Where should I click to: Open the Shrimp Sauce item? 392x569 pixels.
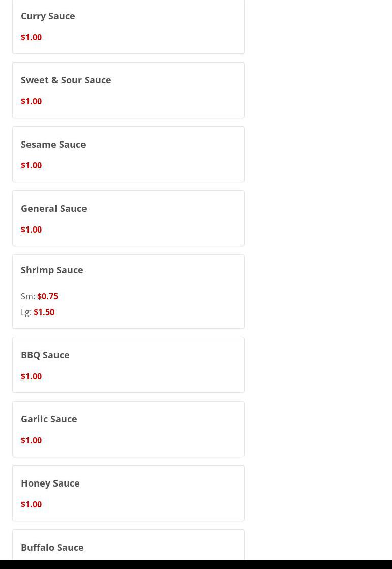(128, 292)
